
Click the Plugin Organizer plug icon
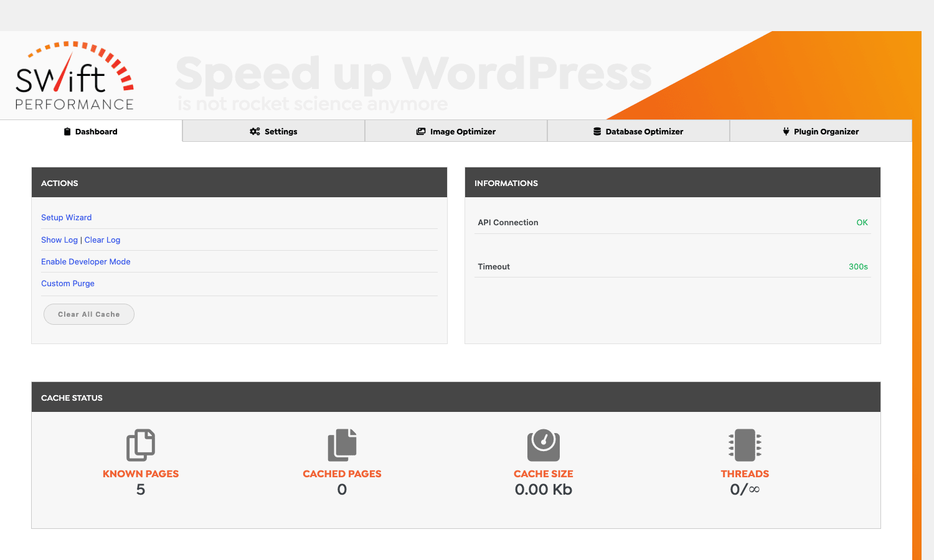point(786,131)
